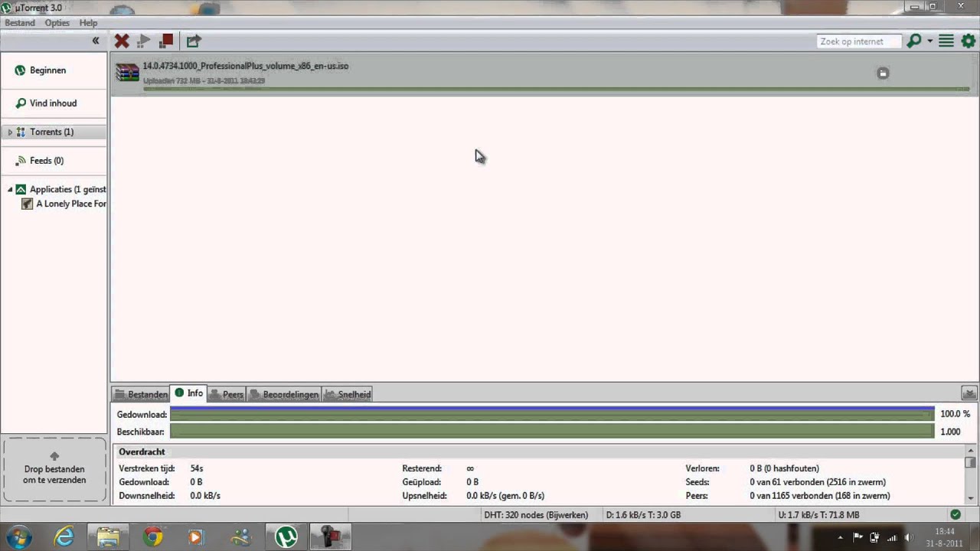Viewport: 980px width, 551px height.
Task: Switch to the Beoordelingen tab
Action: click(283, 394)
